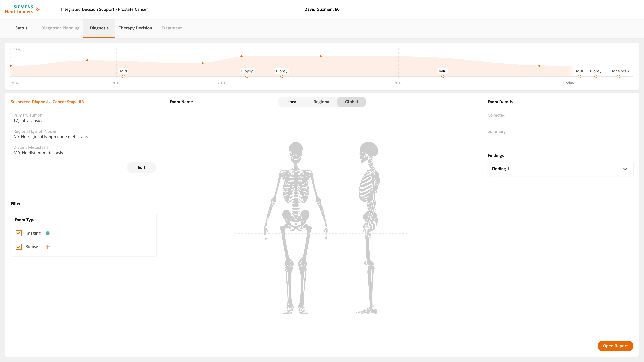Viewport: 644px width, 362px height.
Task: Click the 2014 PSA data point
Action: tap(11, 66)
